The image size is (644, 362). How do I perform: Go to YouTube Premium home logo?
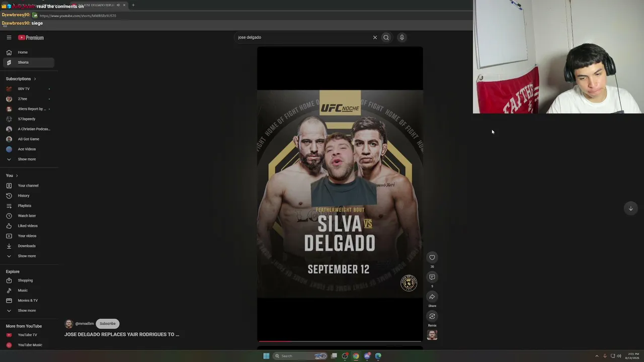tap(31, 38)
